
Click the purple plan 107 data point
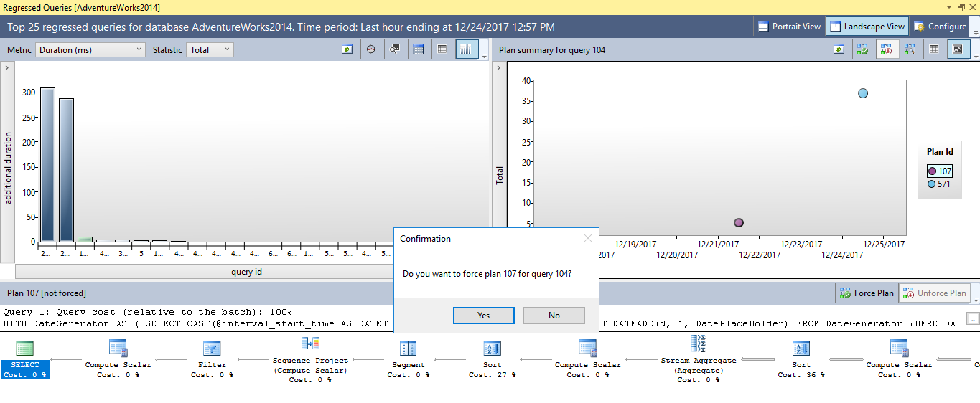click(739, 223)
